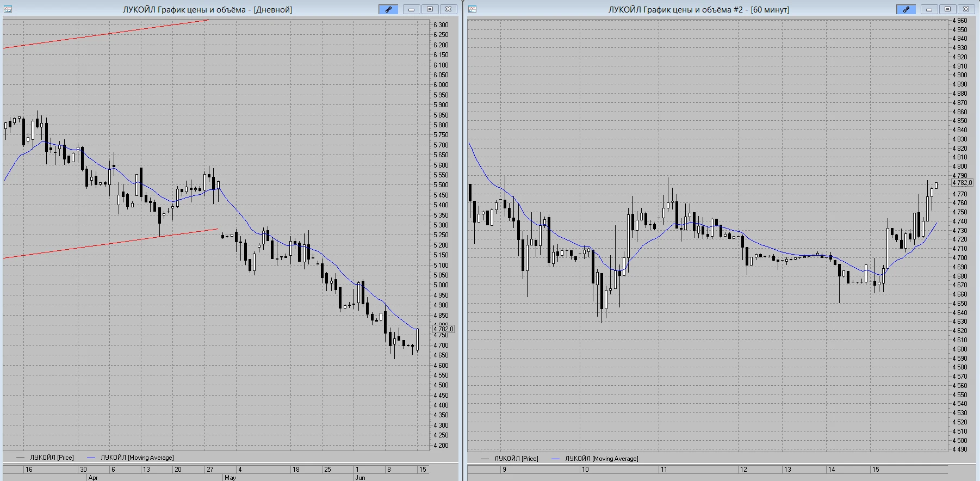Click the date label '11' on the 60-minute time axis
980x481 pixels.
663,469
